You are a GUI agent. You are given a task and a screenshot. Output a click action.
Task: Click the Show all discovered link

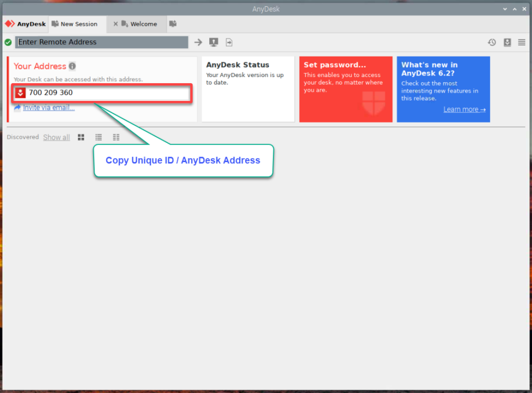(x=56, y=137)
